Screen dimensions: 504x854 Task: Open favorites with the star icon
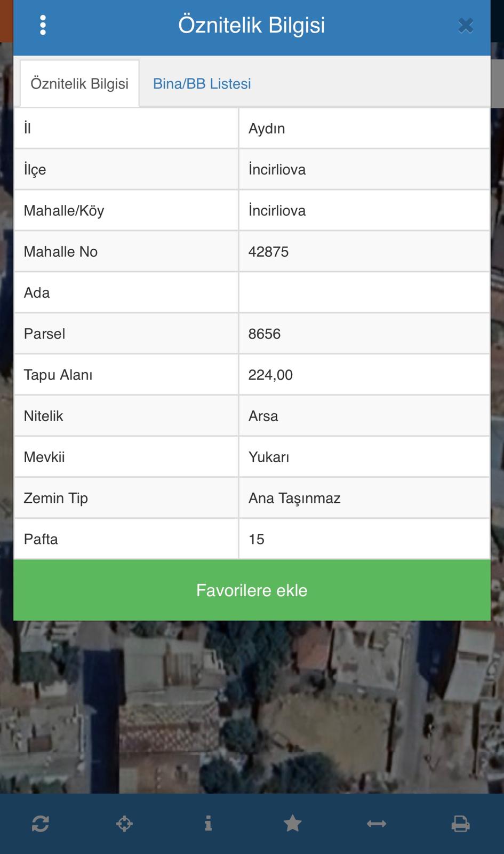point(292,824)
